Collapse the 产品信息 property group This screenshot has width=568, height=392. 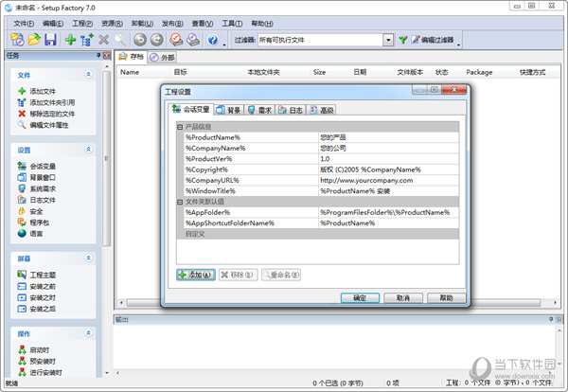(180, 127)
